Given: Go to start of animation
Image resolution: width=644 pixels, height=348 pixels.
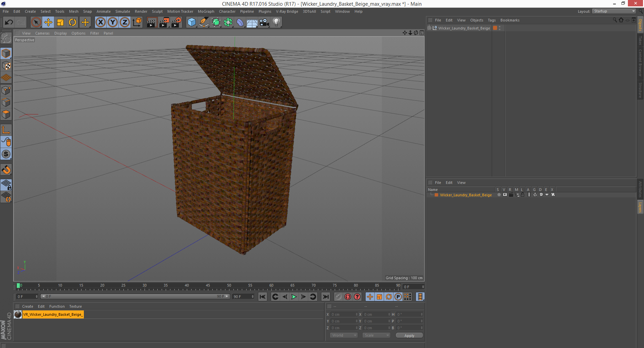Looking at the screenshot, I should coord(263,297).
